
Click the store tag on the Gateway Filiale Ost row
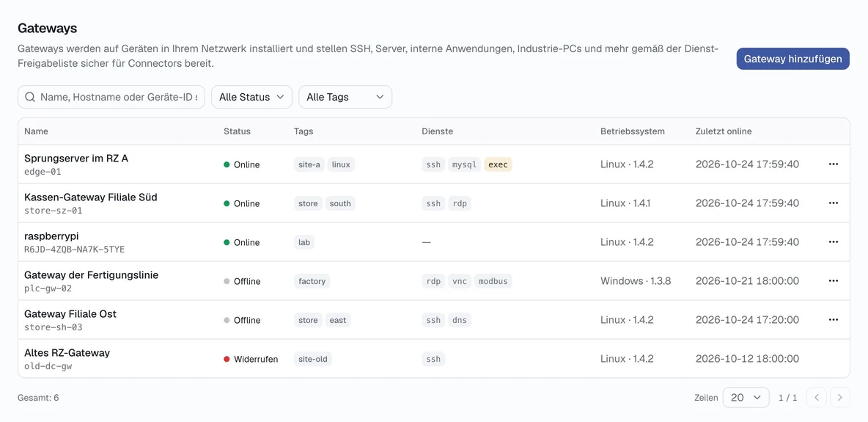(x=309, y=320)
